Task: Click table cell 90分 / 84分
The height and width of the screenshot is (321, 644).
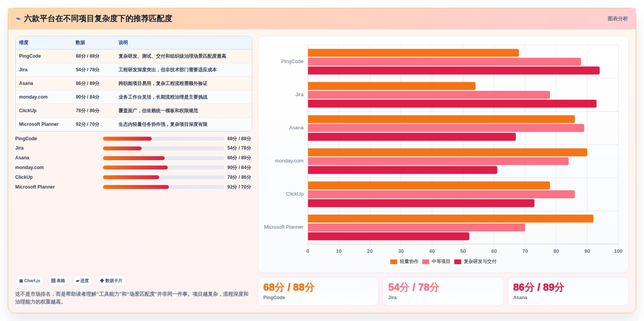Action: pos(87,97)
